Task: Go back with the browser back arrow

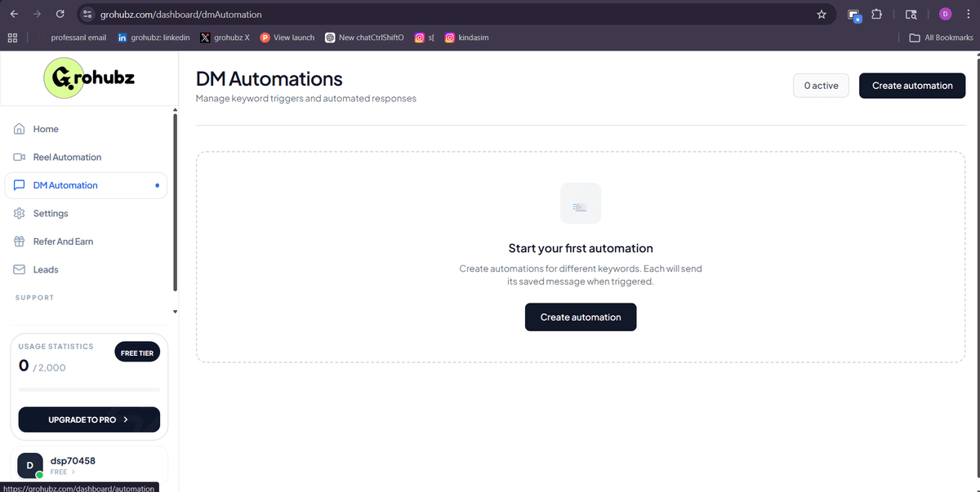Action: (14, 14)
